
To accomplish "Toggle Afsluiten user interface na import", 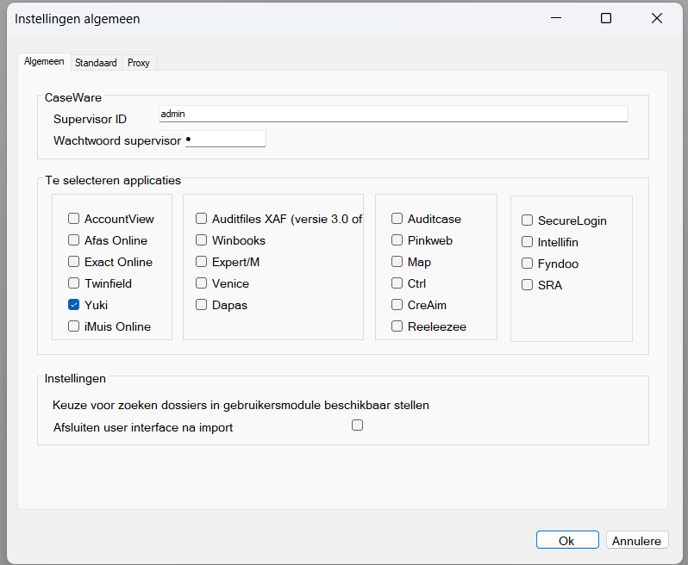I will point(358,425).
